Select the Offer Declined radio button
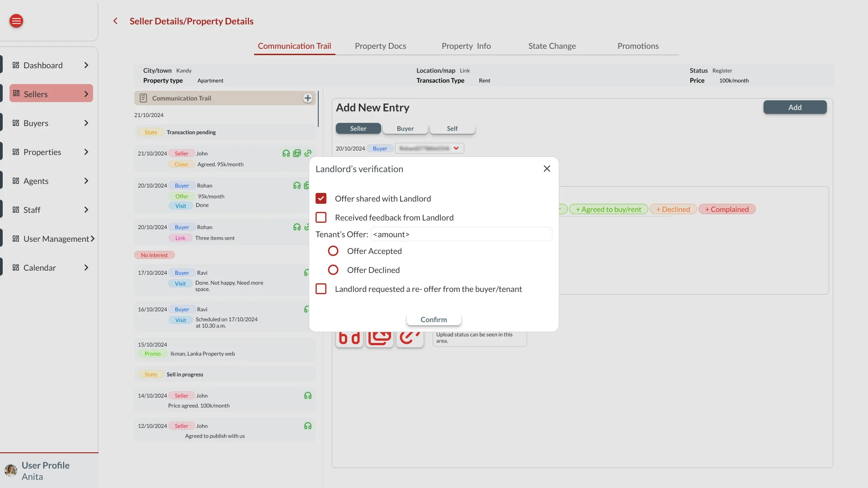The image size is (868, 488). [333, 270]
